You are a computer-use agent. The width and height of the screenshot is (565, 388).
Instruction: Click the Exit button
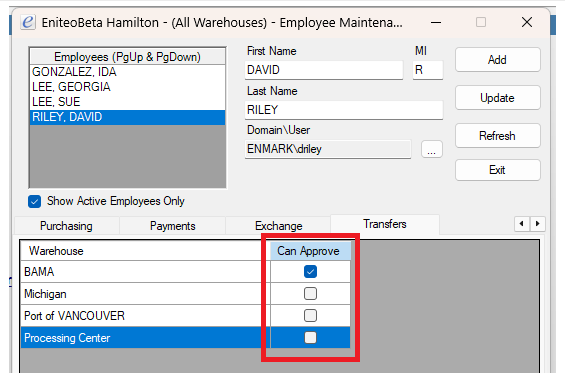pos(498,170)
